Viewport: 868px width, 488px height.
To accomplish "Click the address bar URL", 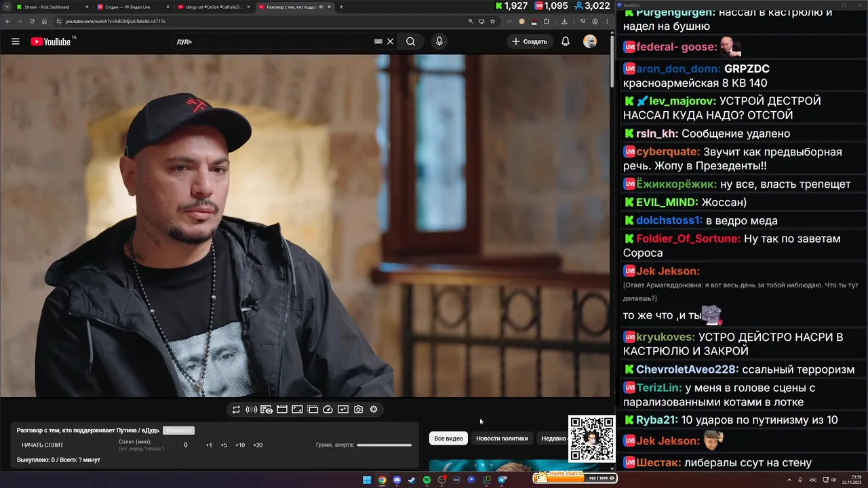I will pos(115,21).
